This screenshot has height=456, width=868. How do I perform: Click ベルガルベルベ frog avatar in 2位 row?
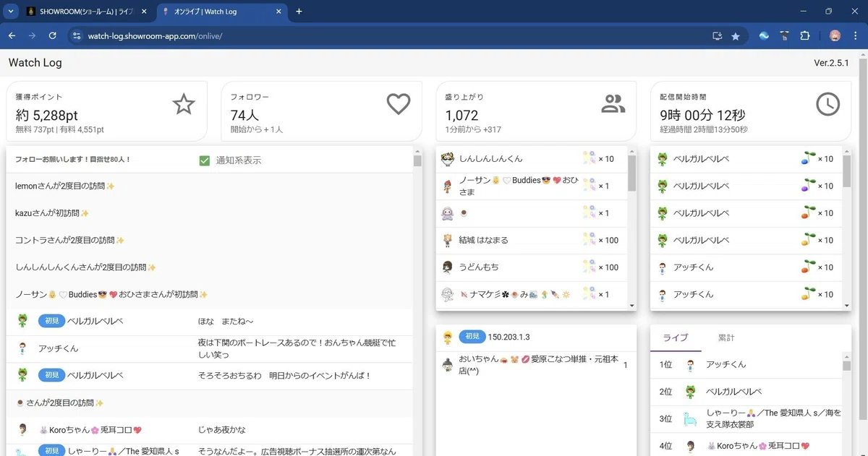690,392
